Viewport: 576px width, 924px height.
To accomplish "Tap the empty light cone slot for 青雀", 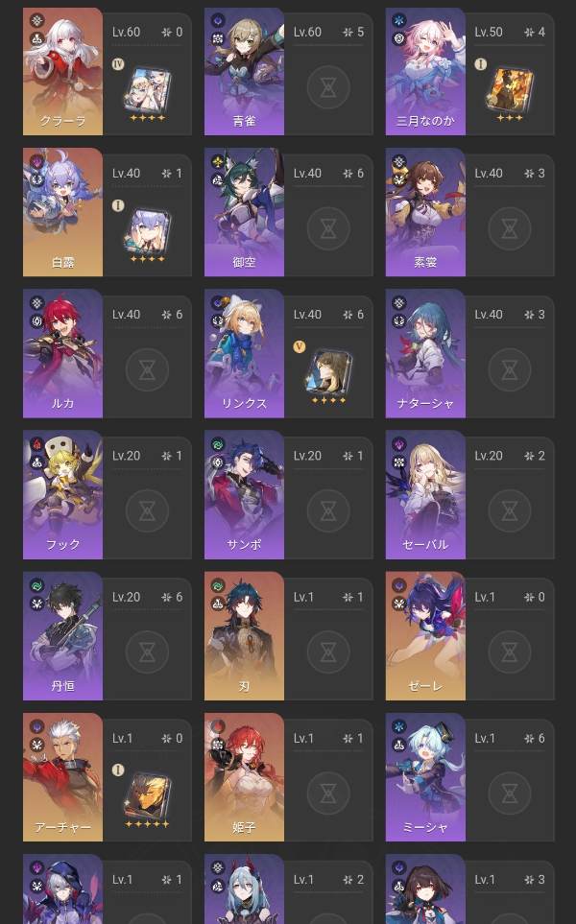I will click(328, 88).
